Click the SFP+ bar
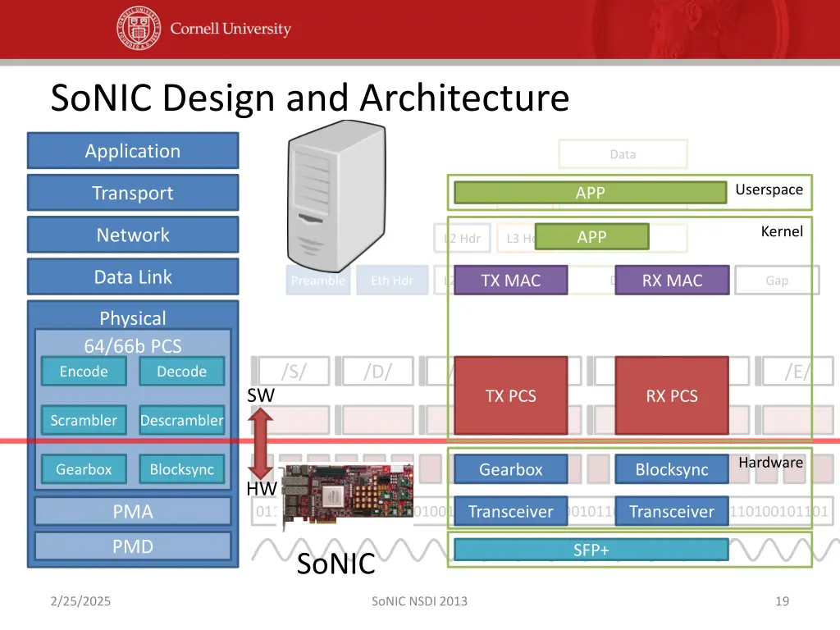The image size is (840, 630). click(591, 550)
